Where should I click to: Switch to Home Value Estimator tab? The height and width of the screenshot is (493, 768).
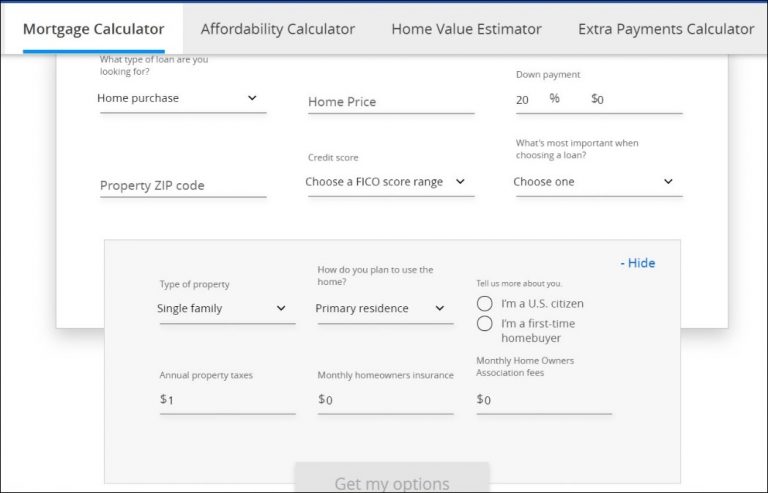tap(466, 29)
